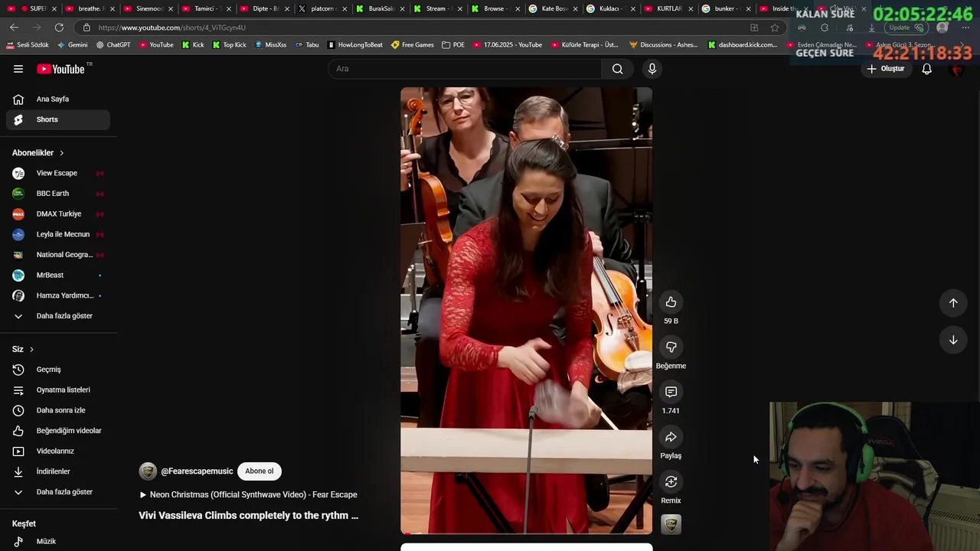Expand Siz section chevron
The image size is (980, 551).
coord(31,350)
